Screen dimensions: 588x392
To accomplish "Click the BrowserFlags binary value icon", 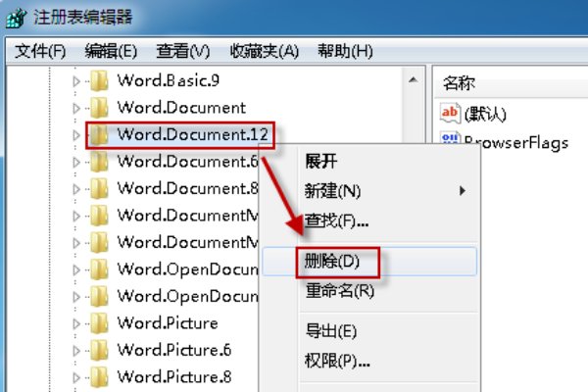I will coord(450,138).
